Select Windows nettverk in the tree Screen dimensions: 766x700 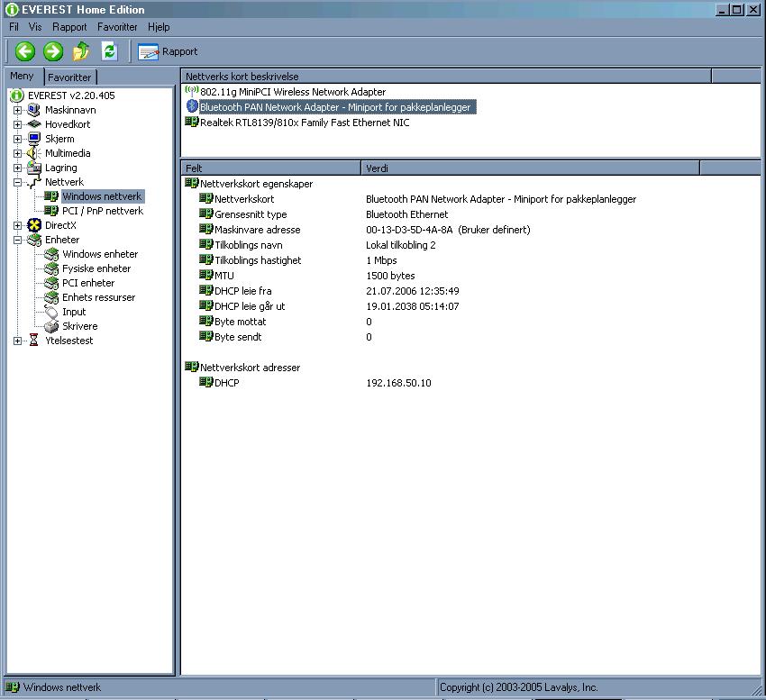(x=102, y=196)
